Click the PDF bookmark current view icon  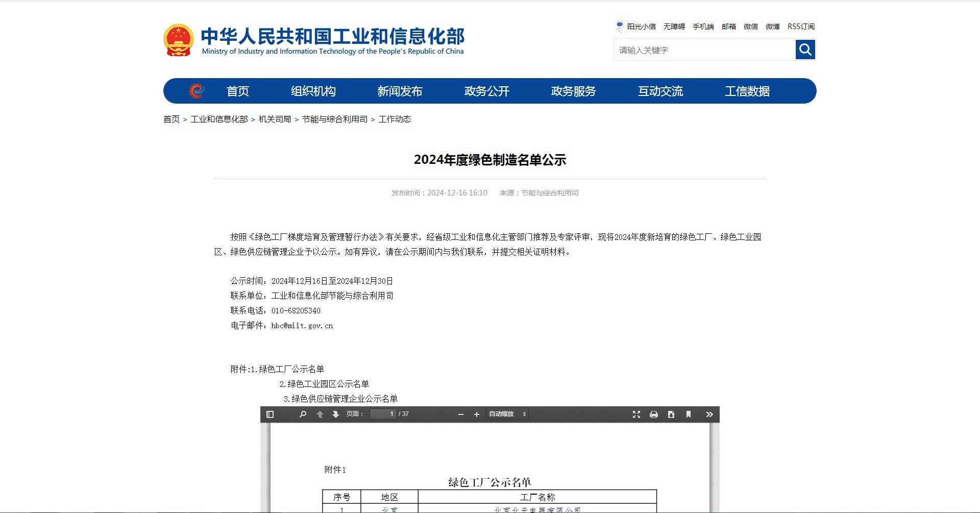(x=689, y=414)
